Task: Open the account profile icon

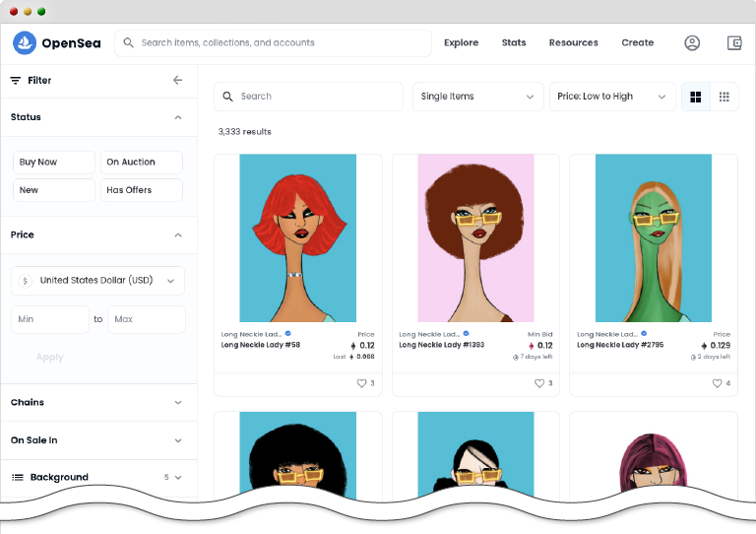Action: pyautogui.click(x=692, y=43)
